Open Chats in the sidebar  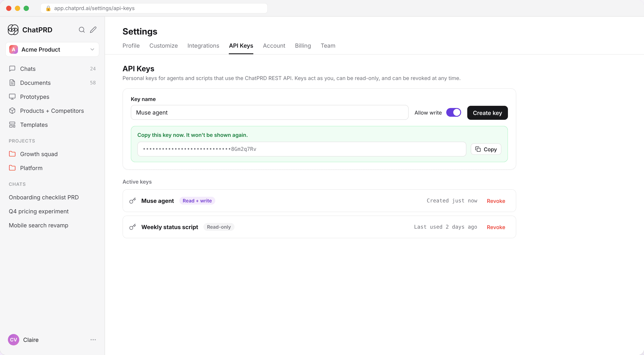(52, 69)
